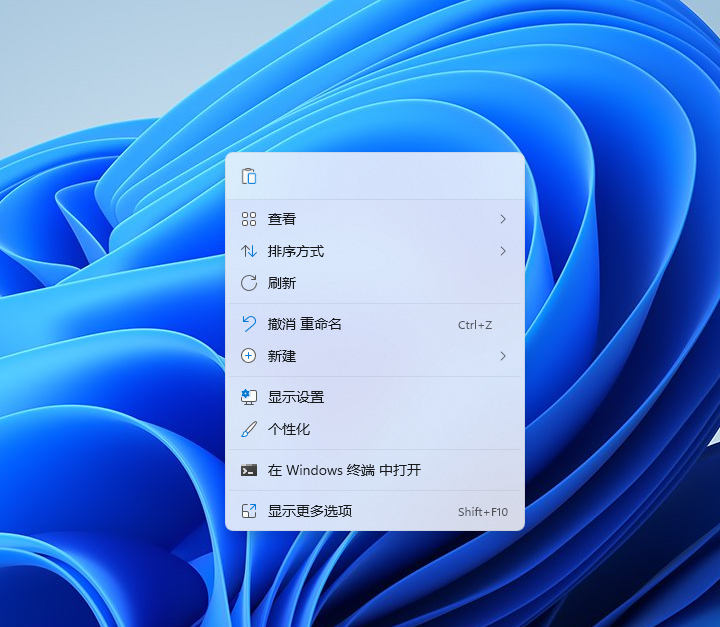Screen dimensions: 720x627
Task: Choose 撤消 重命名 menu entry
Action: click(x=375, y=324)
